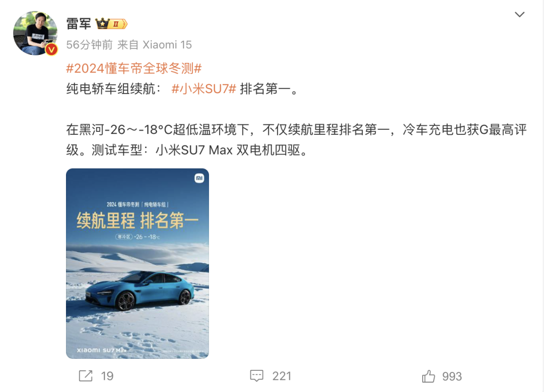Click the repost count 19

107,376
